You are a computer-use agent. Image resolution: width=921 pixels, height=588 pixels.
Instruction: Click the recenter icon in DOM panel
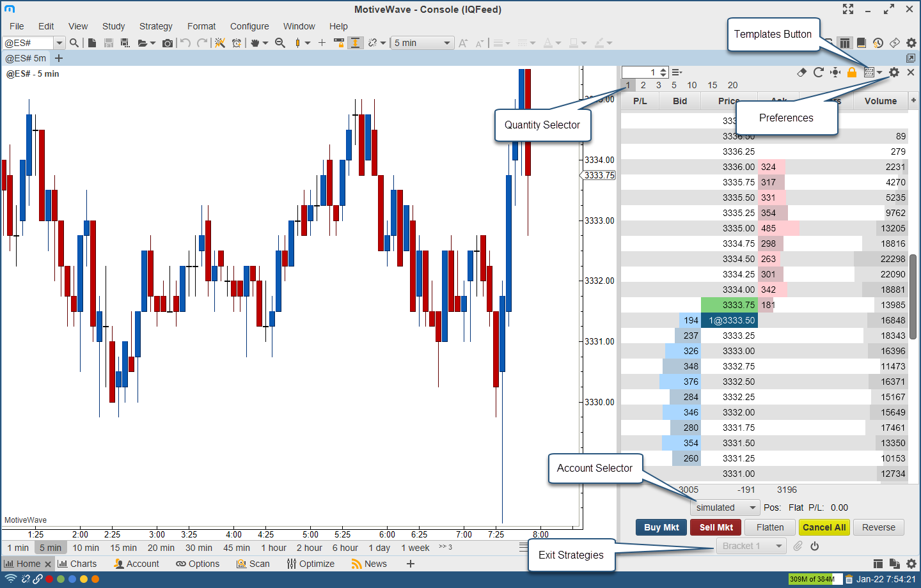(835, 72)
